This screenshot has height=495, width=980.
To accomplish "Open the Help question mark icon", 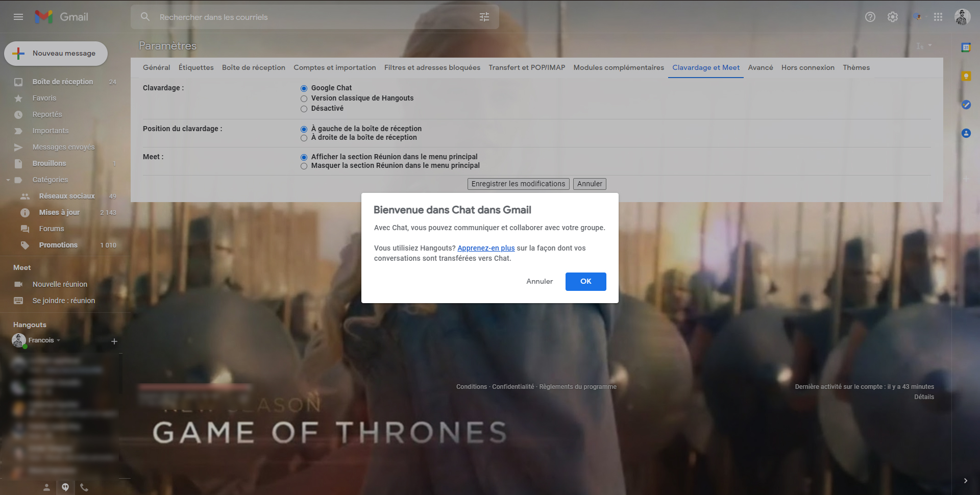I will 870,17.
